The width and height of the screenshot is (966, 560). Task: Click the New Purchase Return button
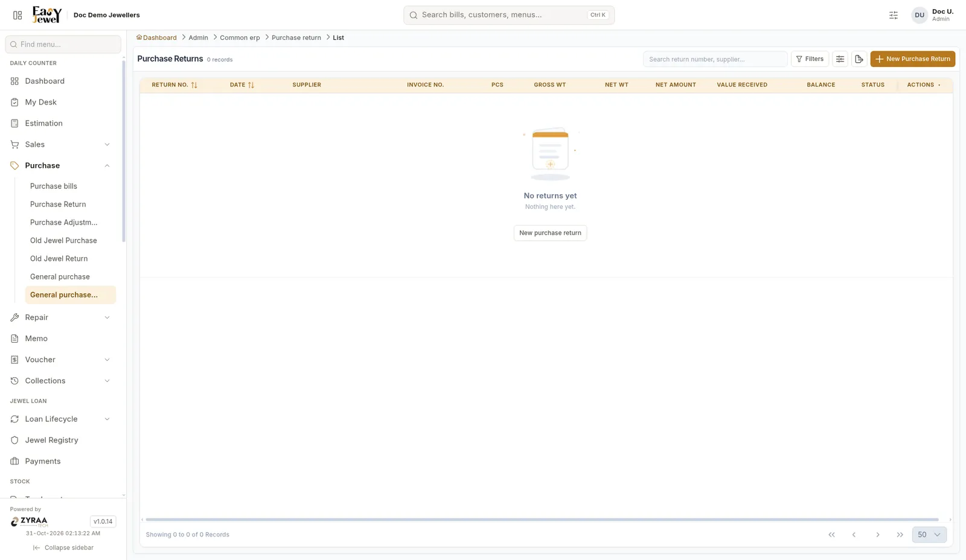pyautogui.click(x=912, y=59)
